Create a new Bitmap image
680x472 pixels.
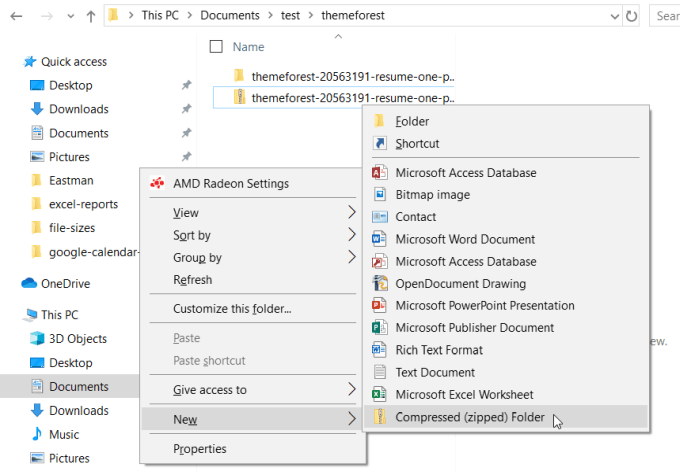pos(506,195)
